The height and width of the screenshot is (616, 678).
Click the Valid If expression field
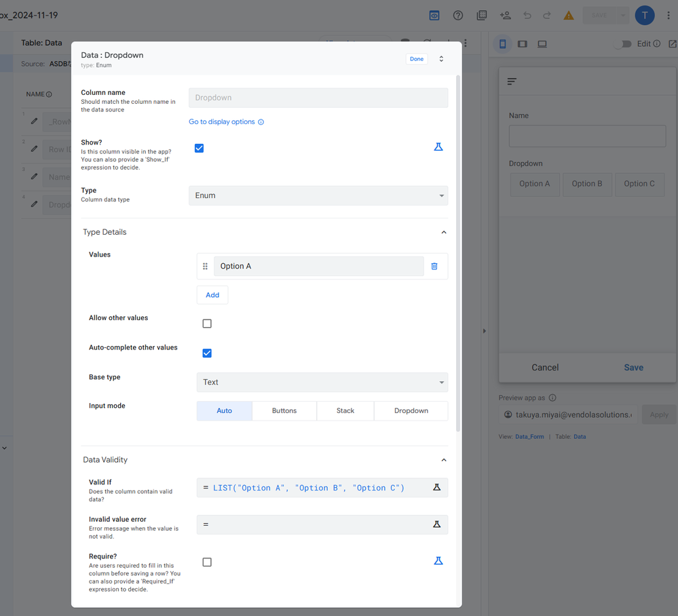tap(322, 488)
